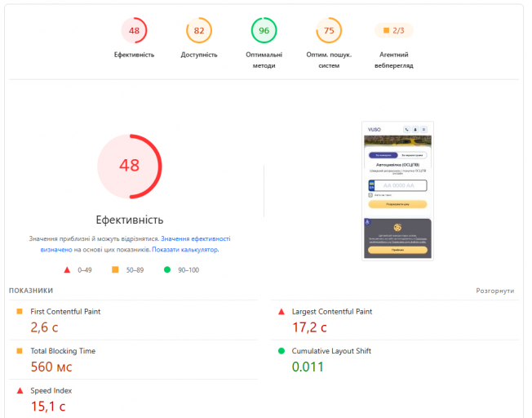The width and height of the screenshot is (532, 418).
Task: Click the 0.011 metric value
Action: [308, 367]
